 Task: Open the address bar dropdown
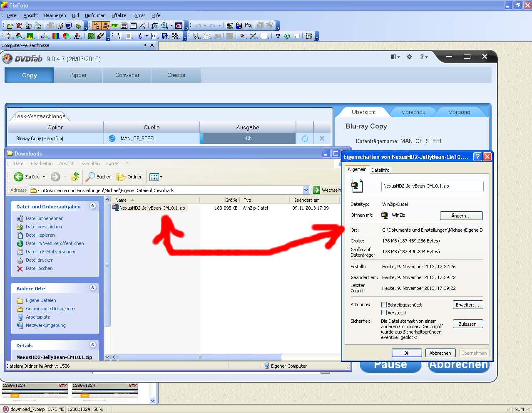click(x=306, y=190)
